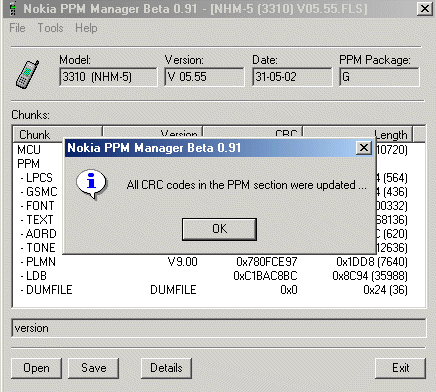
Task: Click the DUMFILE CRC value 0x0
Action: click(x=289, y=290)
